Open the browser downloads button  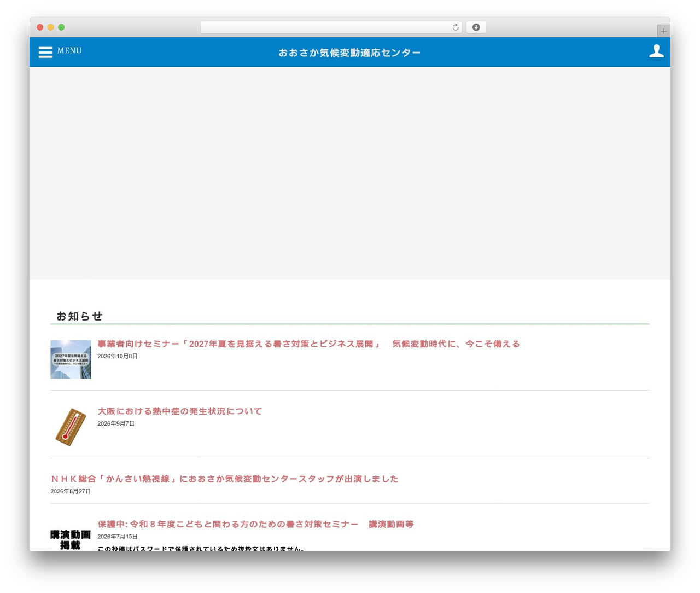(x=476, y=27)
